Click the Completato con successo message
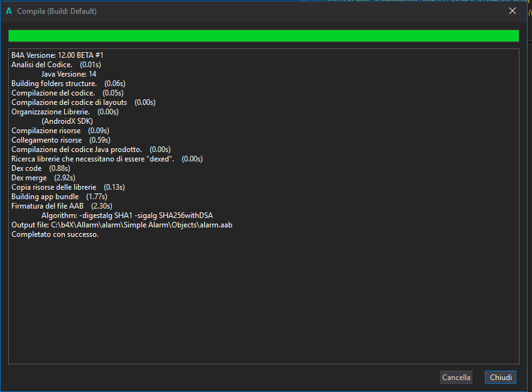Image resolution: width=532 pixels, height=392 pixels. click(x=55, y=234)
